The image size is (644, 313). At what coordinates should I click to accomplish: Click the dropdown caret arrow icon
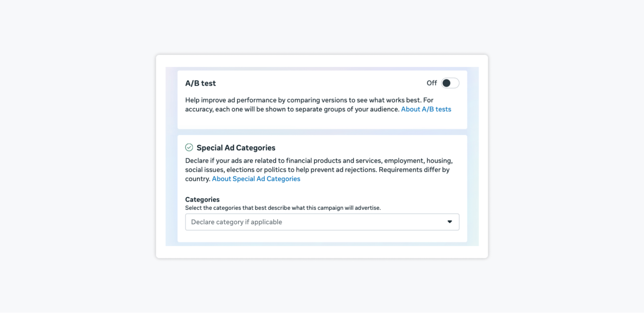click(450, 222)
